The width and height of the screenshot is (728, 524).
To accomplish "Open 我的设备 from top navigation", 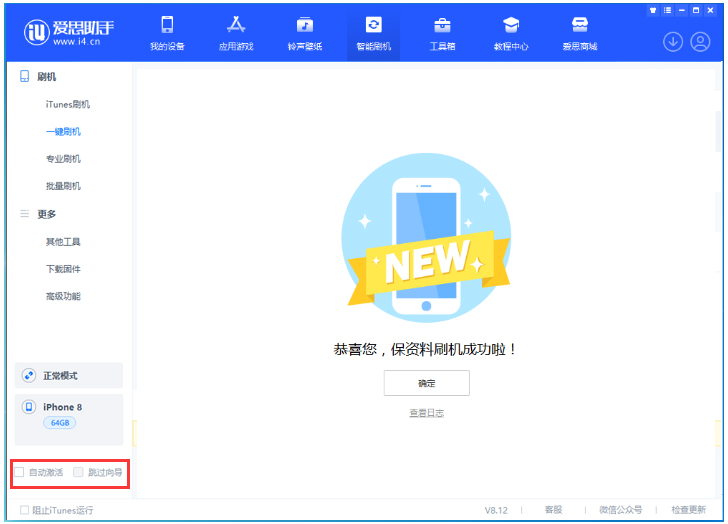I will tap(167, 33).
